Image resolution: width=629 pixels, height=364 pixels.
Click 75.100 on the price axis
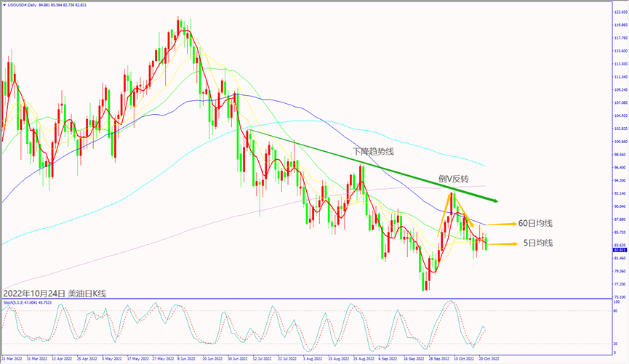pyautogui.click(x=618, y=296)
